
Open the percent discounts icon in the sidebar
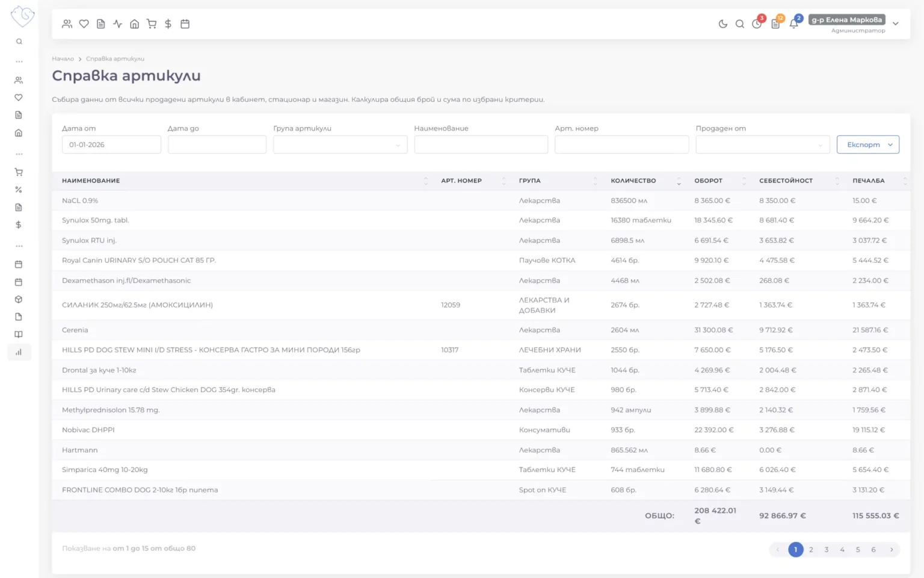[19, 190]
